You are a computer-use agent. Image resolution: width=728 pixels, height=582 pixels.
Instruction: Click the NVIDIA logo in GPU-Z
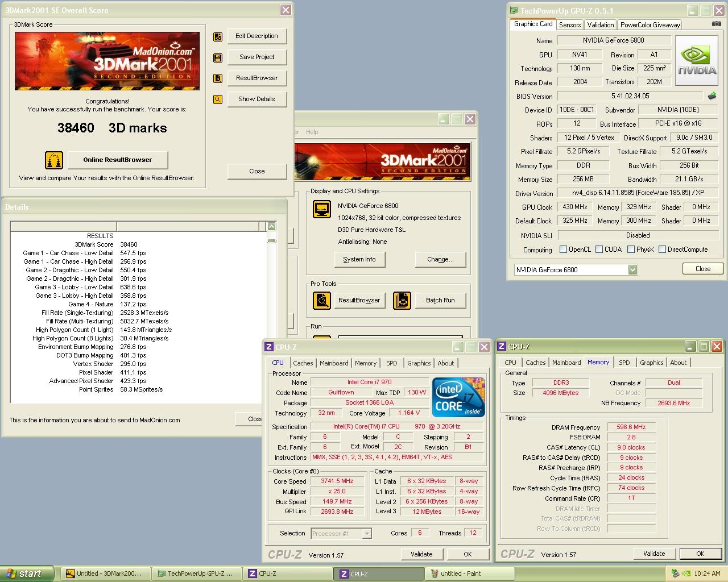[x=697, y=61]
